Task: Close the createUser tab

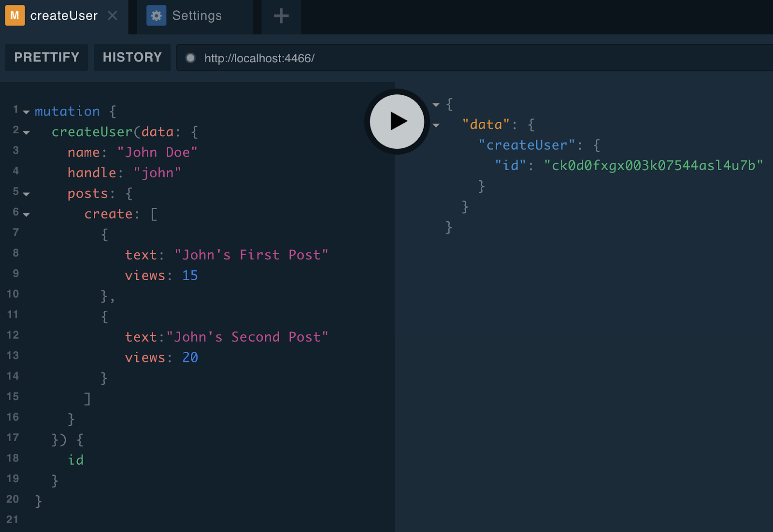Action: pos(113,15)
